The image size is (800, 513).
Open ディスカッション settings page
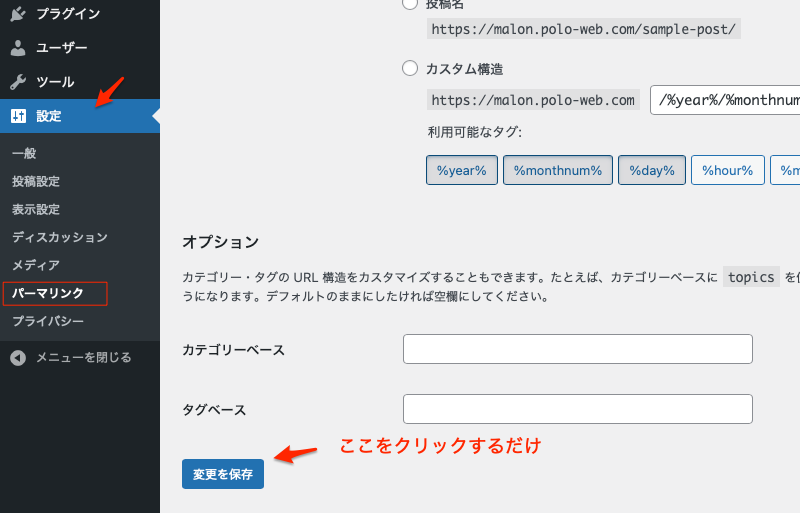60,237
